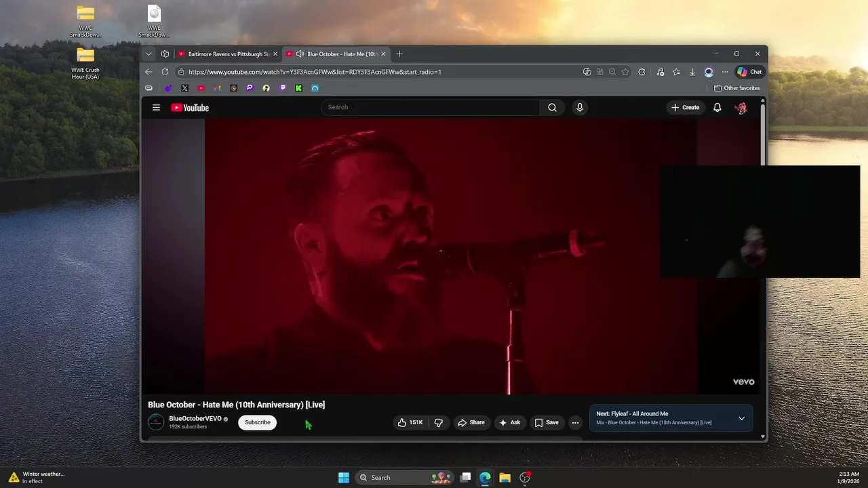Click the browser address bar URL
The height and width of the screenshot is (488, 868).
pyautogui.click(x=315, y=72)
